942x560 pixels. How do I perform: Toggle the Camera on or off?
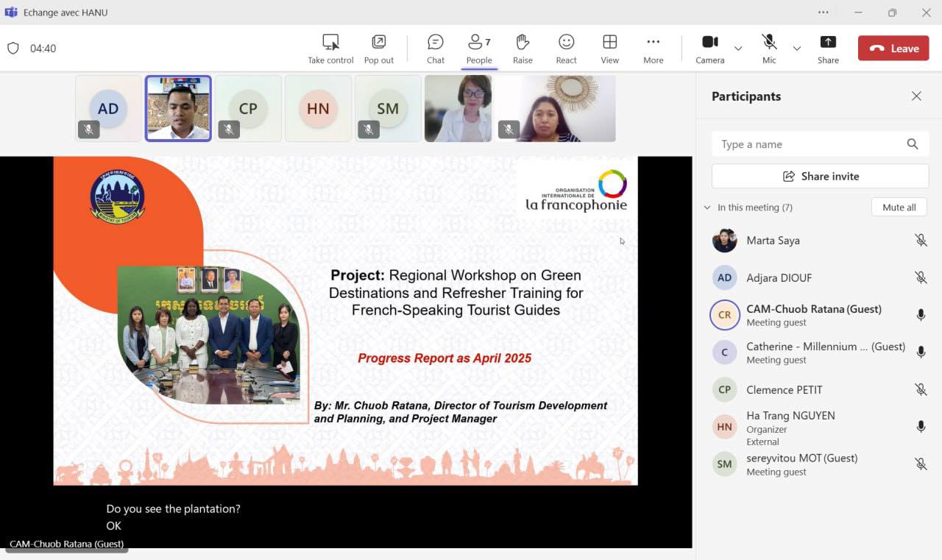[709, 49]
